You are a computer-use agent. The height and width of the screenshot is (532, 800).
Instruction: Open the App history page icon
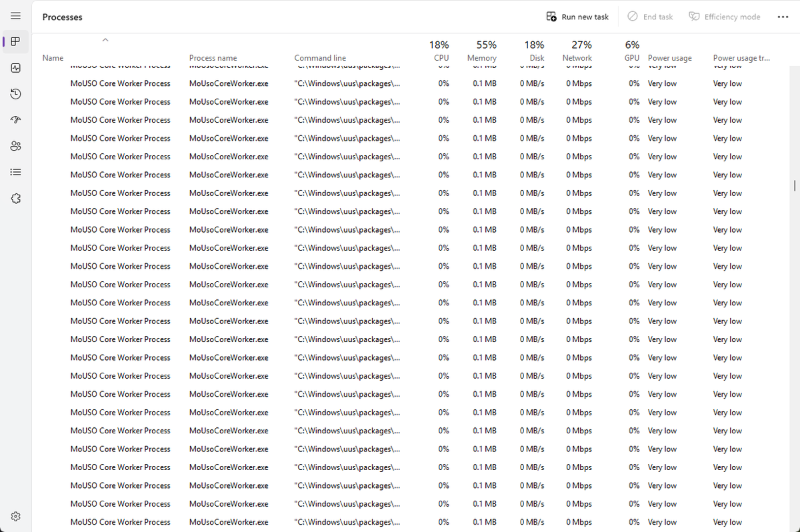point(15,94)
